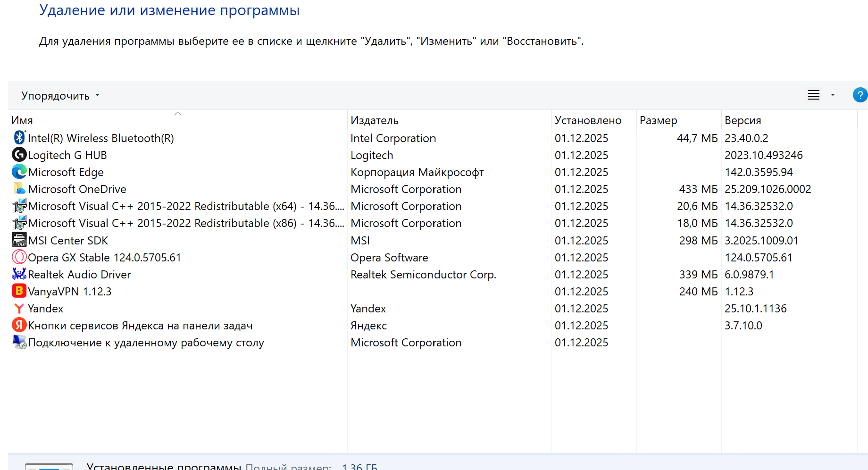Click the remote desktop connection icon

19,342
